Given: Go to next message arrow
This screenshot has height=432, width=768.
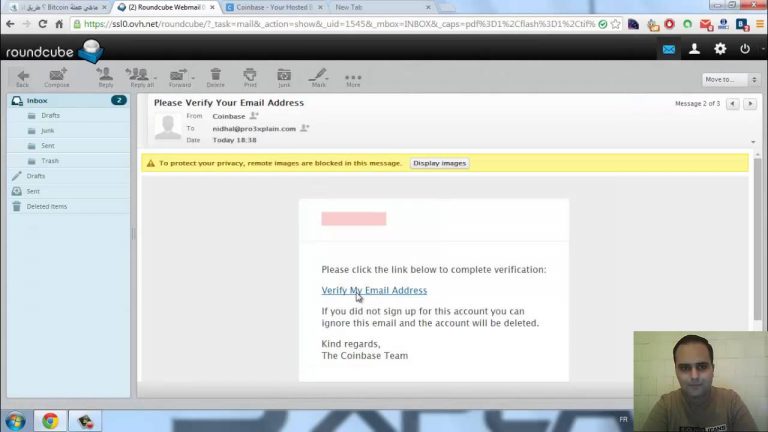Looking at the screenshot, I should point(750,104).
